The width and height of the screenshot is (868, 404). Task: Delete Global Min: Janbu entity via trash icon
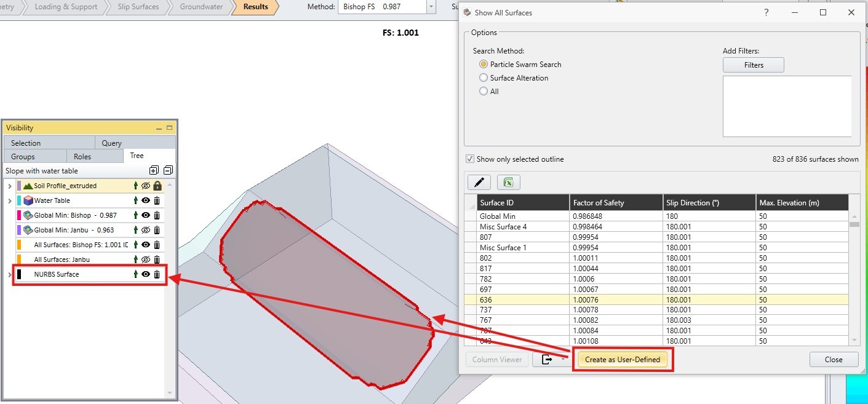point(157,230)
